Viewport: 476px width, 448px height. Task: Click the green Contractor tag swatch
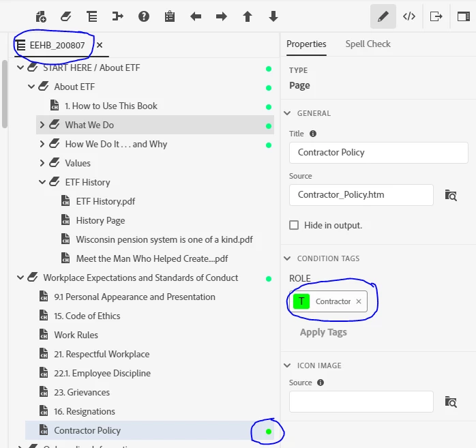(301, 301)
